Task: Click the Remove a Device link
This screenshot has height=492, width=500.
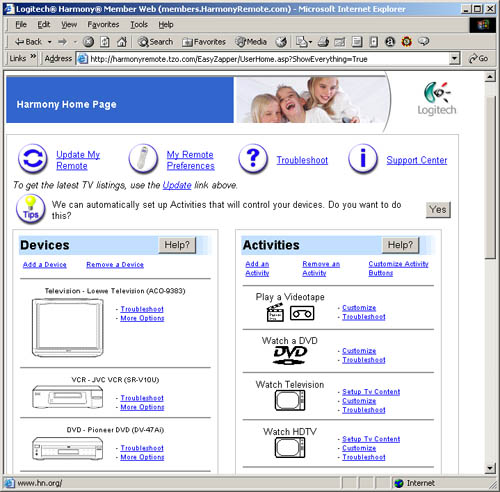Action: click(x=115, y=265)
